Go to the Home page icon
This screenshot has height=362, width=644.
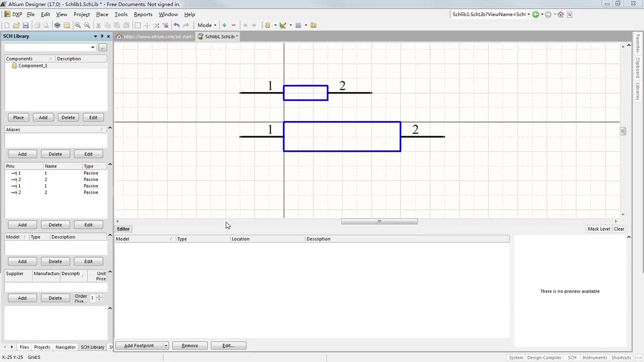(x=560, y=15)
